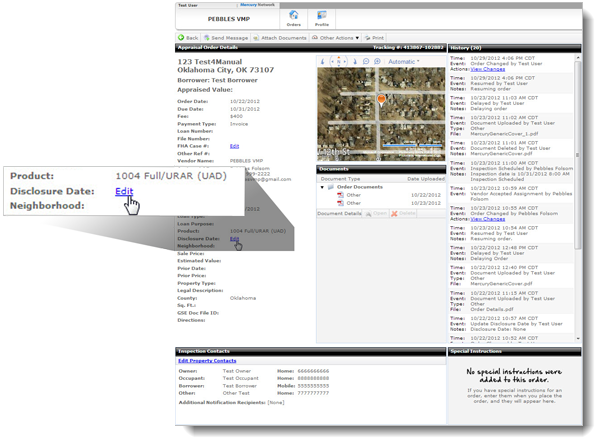
Task: Click the Delete document button
Action: 403,213
